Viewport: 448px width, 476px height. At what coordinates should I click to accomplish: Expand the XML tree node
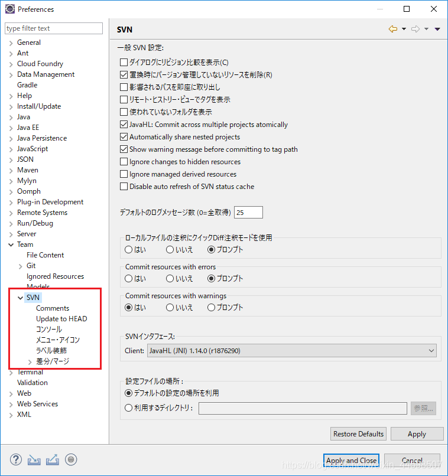[11, 415]
